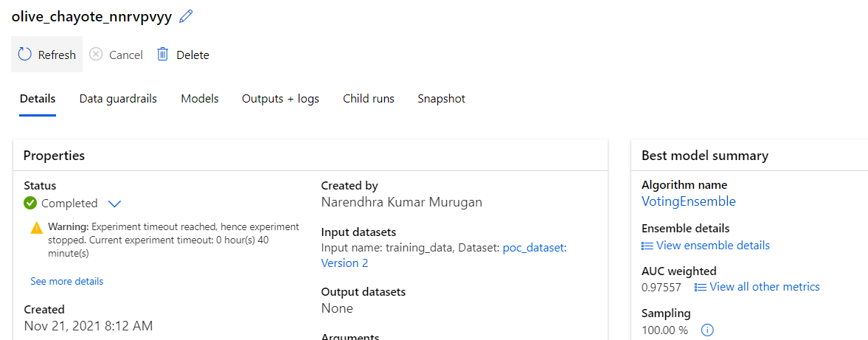Screen dimensions: 868x340
Task: Click list icon beside View all other metrics
Action: coord(701,287)
